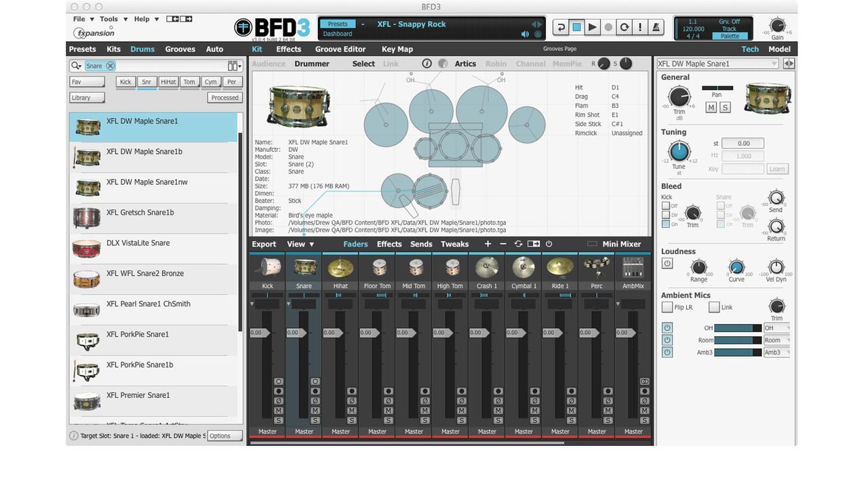Click the previous/next arrows beside drum selector
Viewport: 868px width, 488px height.
[x=789, y=64]
